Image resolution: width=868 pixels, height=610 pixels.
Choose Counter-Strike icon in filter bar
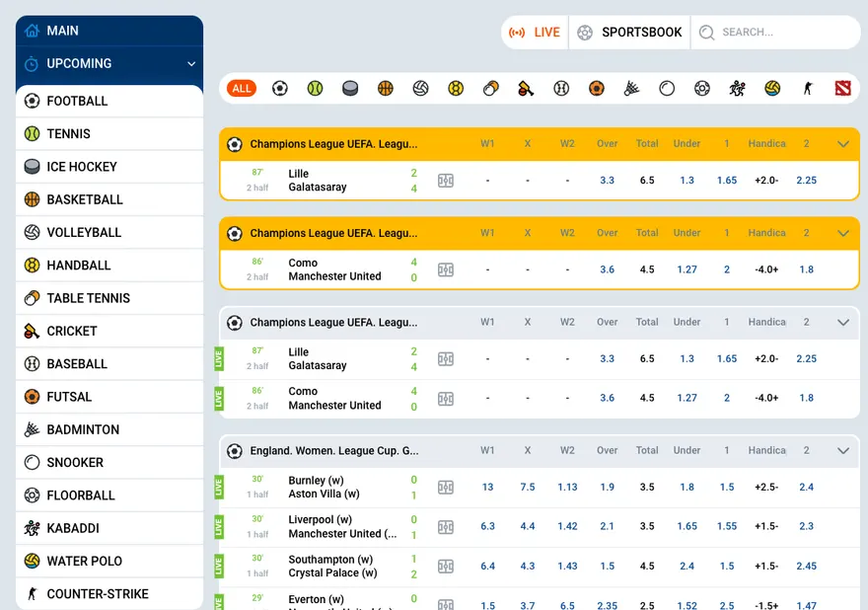(808, 88)
